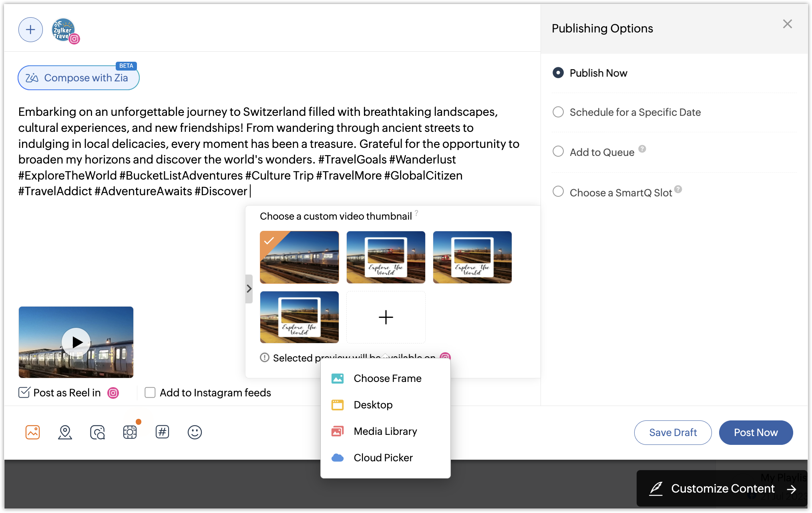The image size is (812, 513).
Task: Choose Media Library from the menu
Action: [x=385, y=431]
